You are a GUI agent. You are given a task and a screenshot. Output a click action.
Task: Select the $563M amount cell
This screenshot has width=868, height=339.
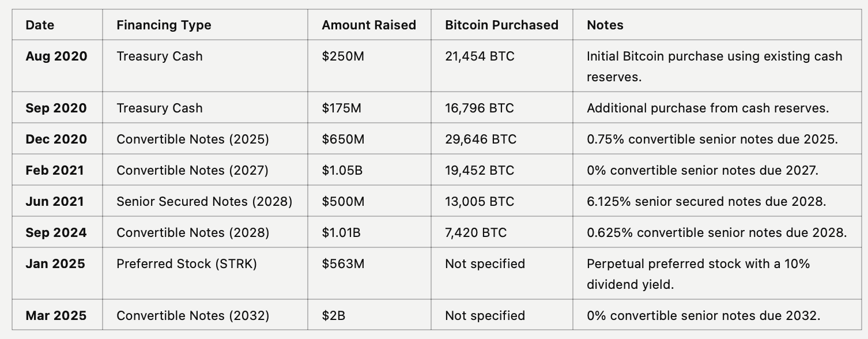(x=344, y=264)
